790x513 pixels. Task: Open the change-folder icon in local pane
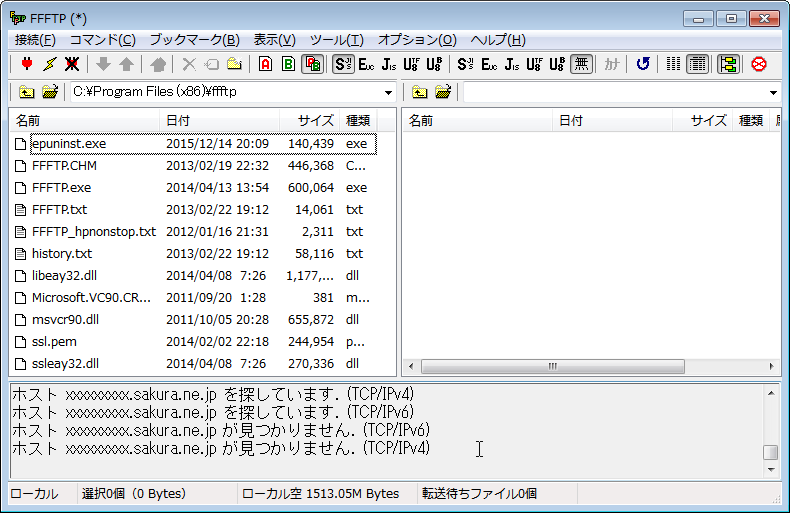(50, 92)
